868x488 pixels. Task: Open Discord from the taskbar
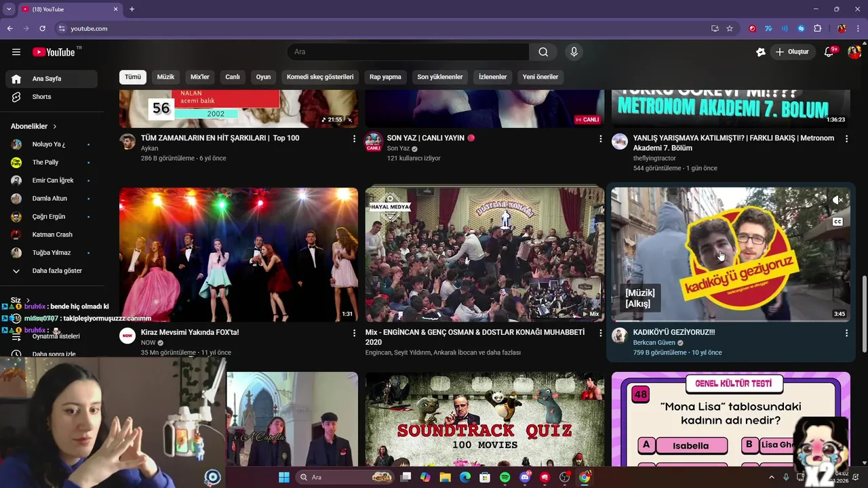[x=524, y=477]
